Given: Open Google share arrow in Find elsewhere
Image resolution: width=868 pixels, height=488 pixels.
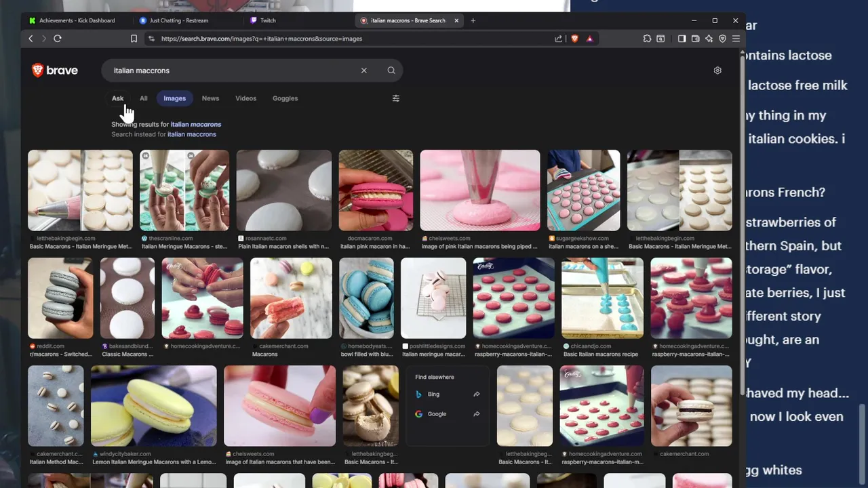Looking at the screenshot, I should 477,414.
